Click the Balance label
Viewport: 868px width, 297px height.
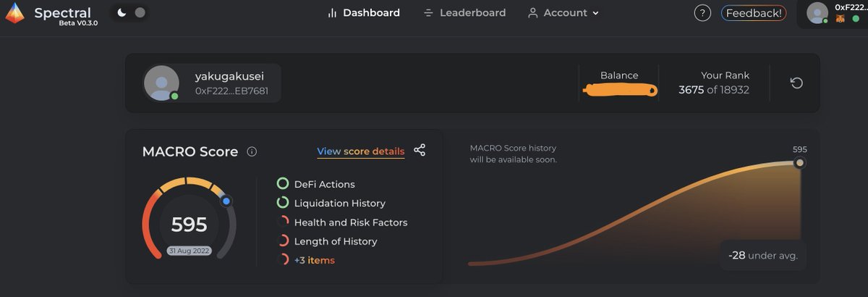pyautogui.click(x=619, y=75)
